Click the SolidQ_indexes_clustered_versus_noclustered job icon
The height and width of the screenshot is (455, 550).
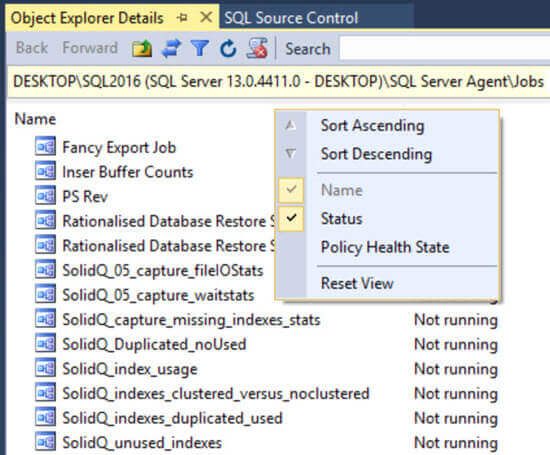tap(45, 392)
